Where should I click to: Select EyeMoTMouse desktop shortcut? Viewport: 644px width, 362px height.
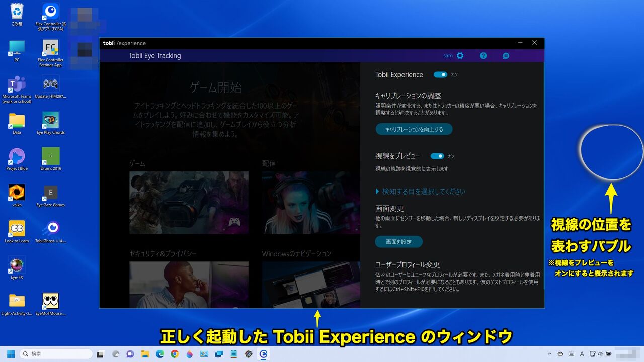tap(50, 304)
